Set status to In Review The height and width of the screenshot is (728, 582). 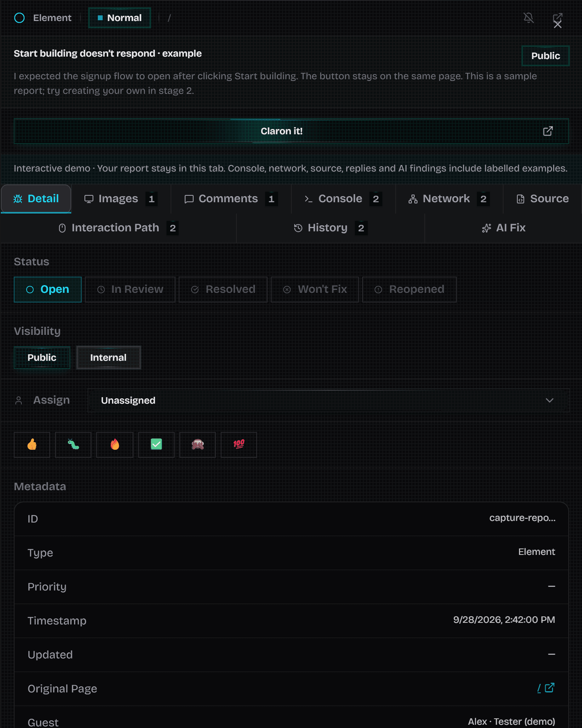130,290
